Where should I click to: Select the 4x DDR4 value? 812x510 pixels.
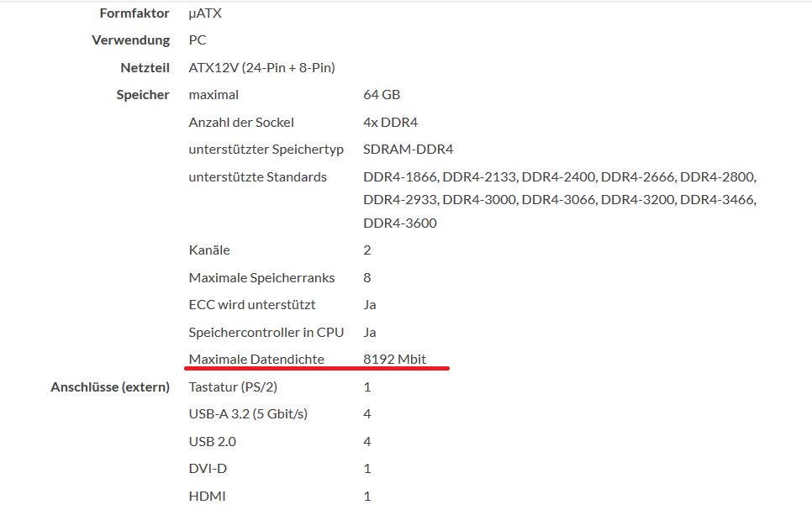[390, 122]
